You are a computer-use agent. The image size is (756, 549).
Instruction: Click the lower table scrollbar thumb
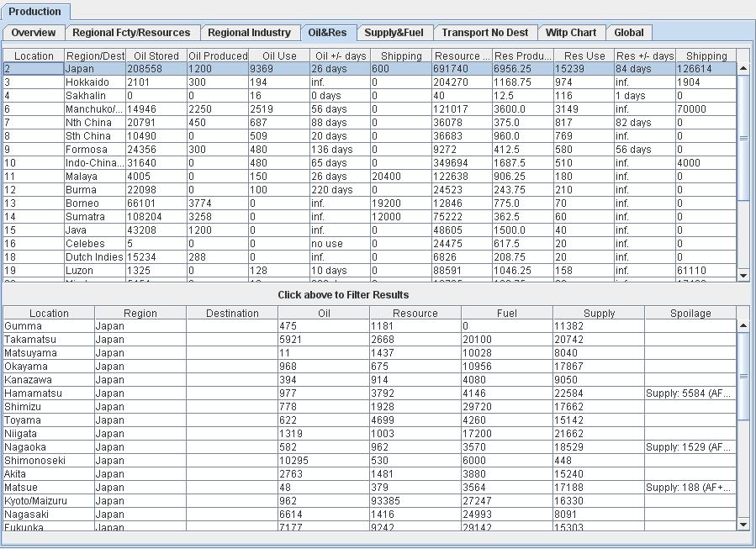[743, 376]
